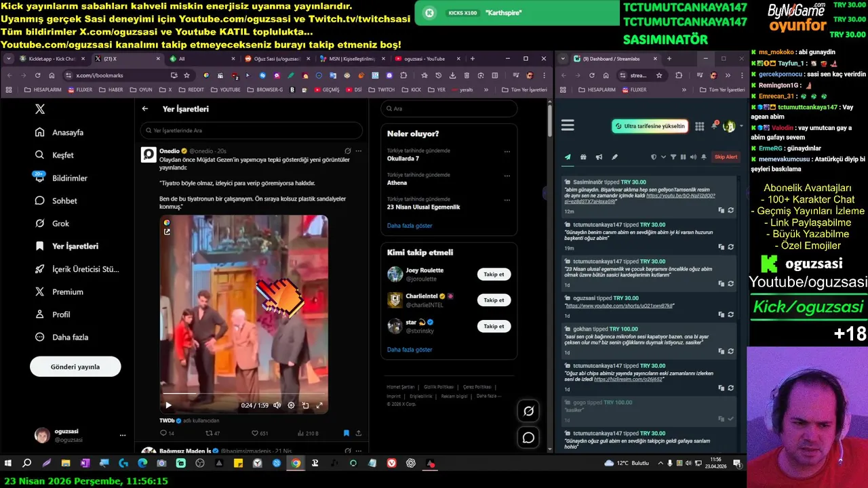Remove bookmark from Onedio post
The image size is (868, 488).
point(346,433)
